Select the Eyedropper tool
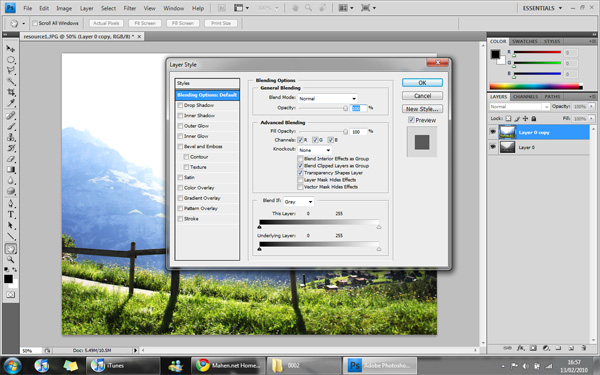Screen dimensions: 600x375 point(10,103)
